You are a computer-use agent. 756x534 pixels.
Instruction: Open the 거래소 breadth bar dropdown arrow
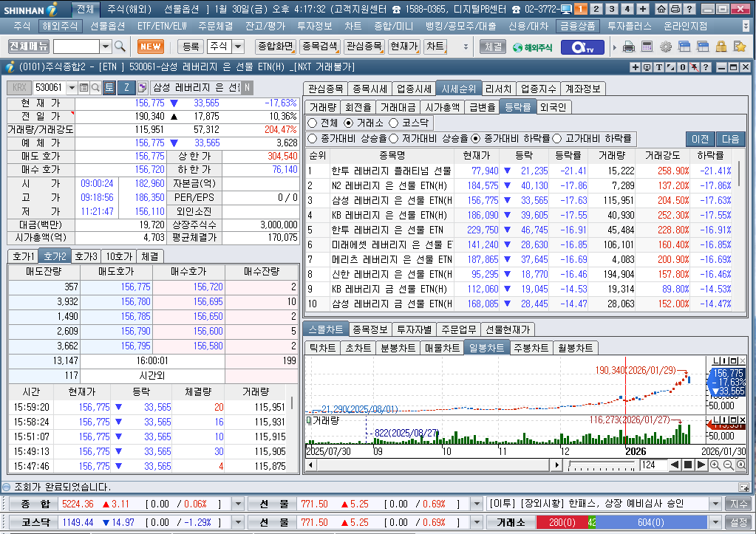(715, 522)
